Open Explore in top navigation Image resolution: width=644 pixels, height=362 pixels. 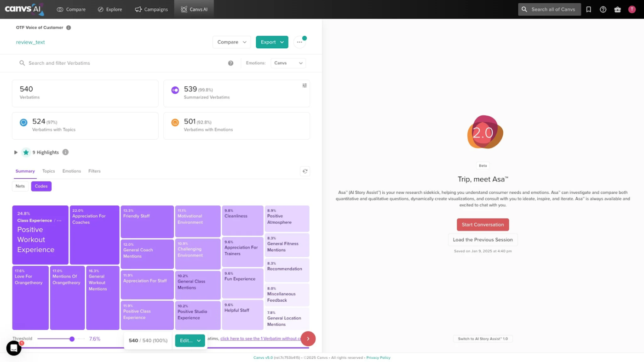pos(109,9)
